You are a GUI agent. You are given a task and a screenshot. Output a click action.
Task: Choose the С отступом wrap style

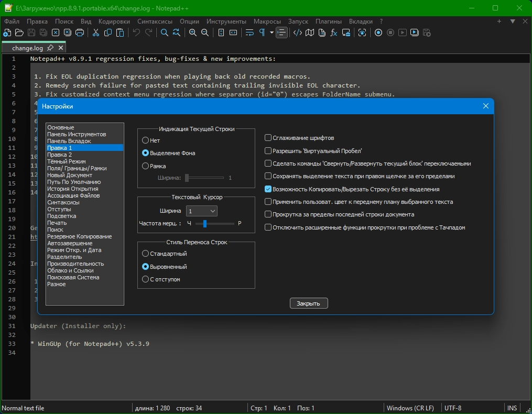(146, 280)
